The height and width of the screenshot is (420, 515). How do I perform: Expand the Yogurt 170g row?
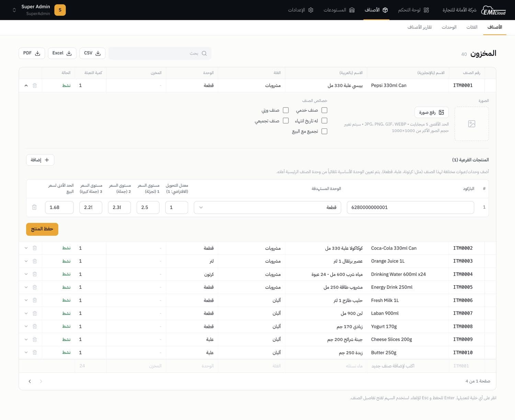26,326
